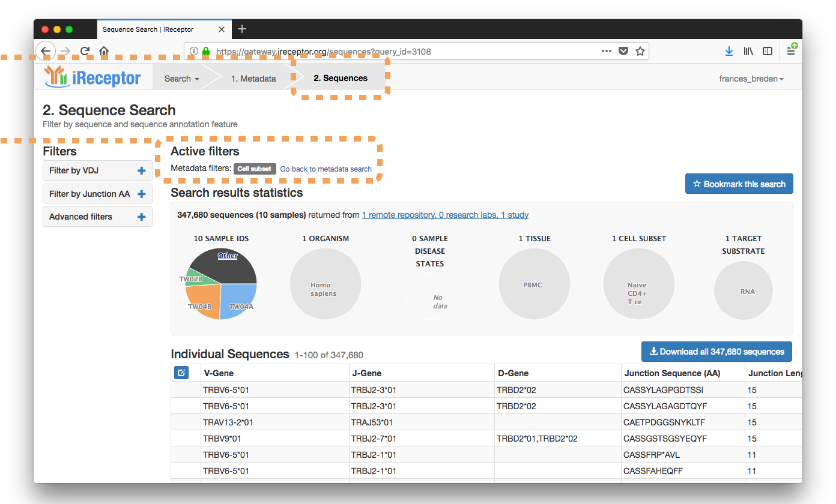Screen dimensions: 836x504
Task: Download all 347,680 sequences
Action: (716, 352)
